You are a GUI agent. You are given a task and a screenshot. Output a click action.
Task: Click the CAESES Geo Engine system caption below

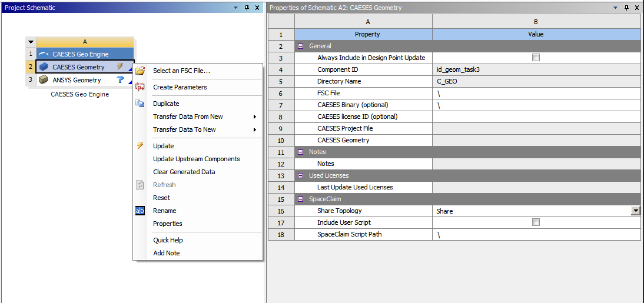coord(79,94)
